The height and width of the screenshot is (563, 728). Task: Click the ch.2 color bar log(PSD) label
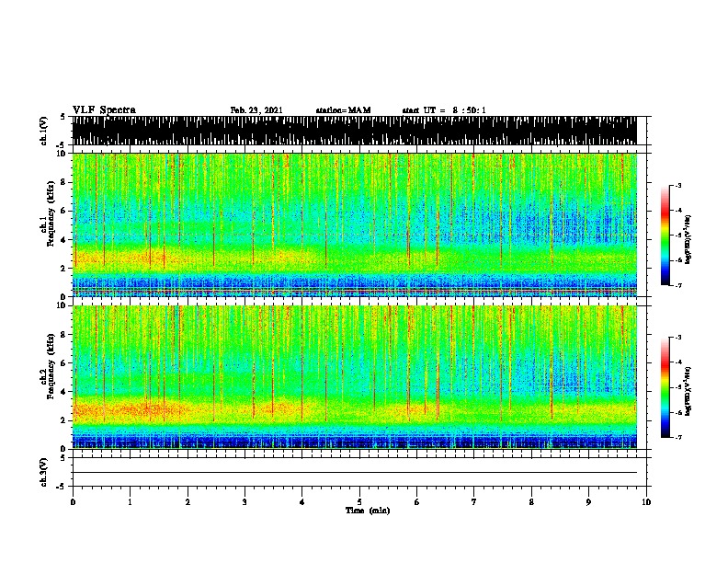click(688, 391)
